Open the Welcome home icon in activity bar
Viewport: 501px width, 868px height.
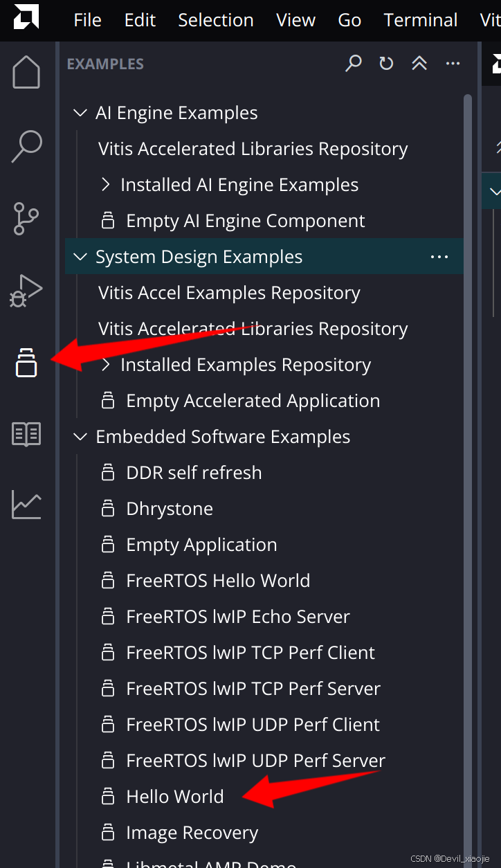26,72
